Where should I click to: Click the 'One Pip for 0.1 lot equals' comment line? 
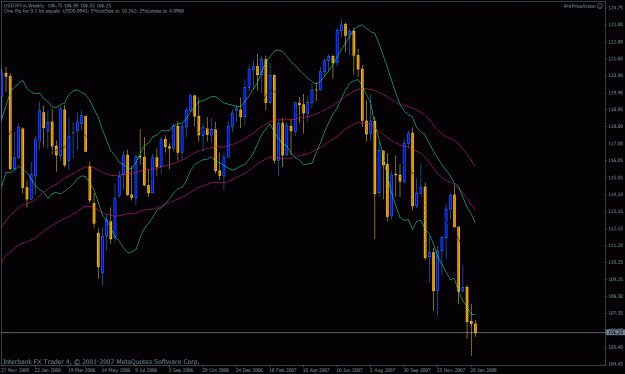pos(94,11)
